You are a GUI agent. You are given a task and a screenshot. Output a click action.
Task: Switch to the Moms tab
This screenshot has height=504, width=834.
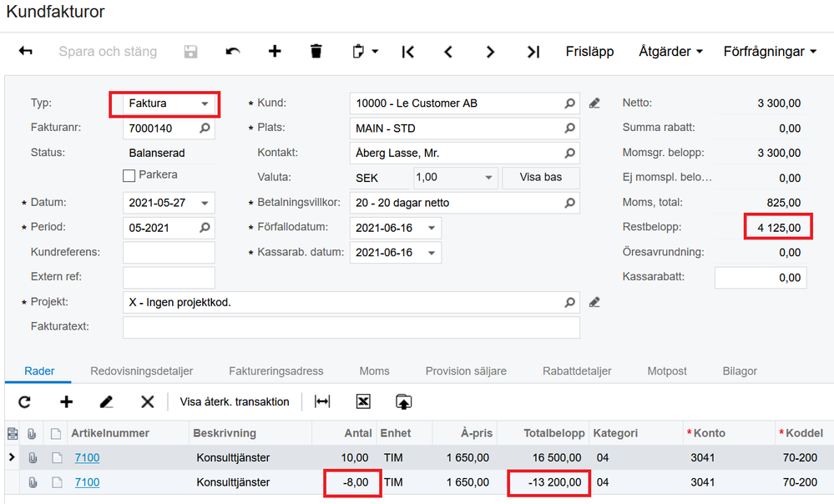pos(374,371)
